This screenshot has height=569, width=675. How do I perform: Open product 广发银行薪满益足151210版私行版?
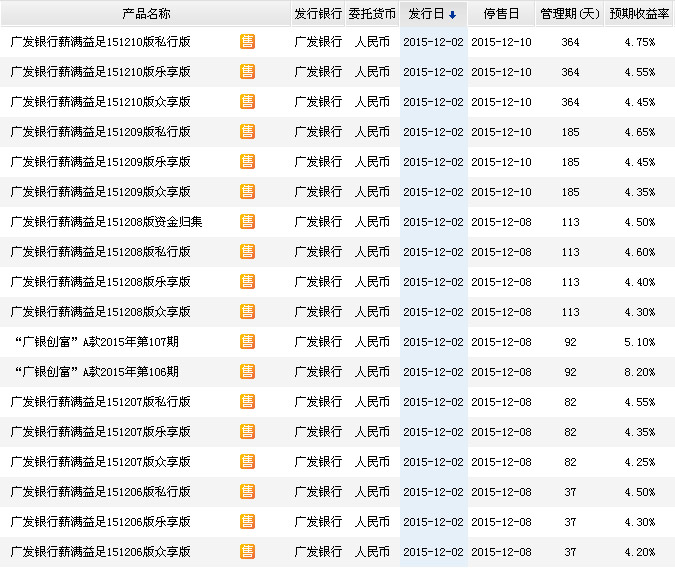click(100, 42)
